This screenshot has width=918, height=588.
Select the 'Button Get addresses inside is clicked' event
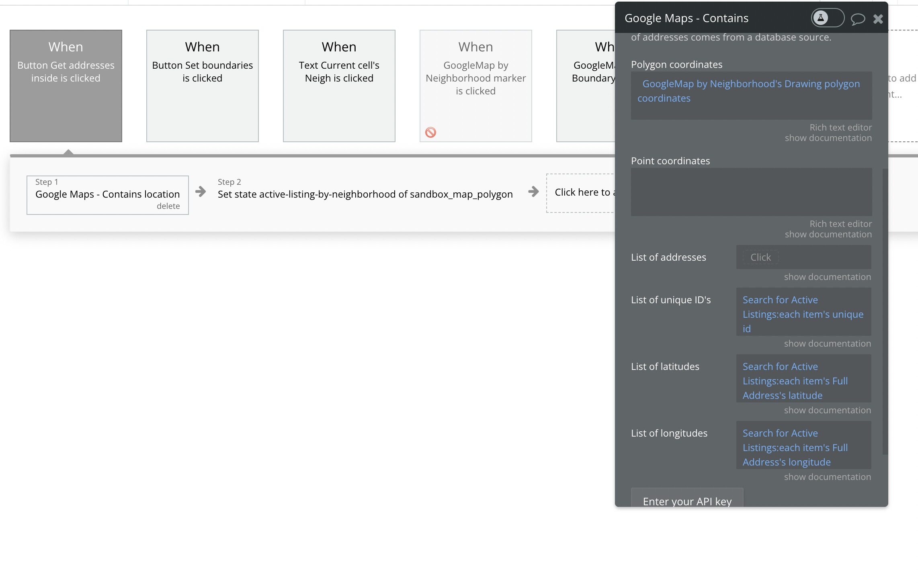66,86
